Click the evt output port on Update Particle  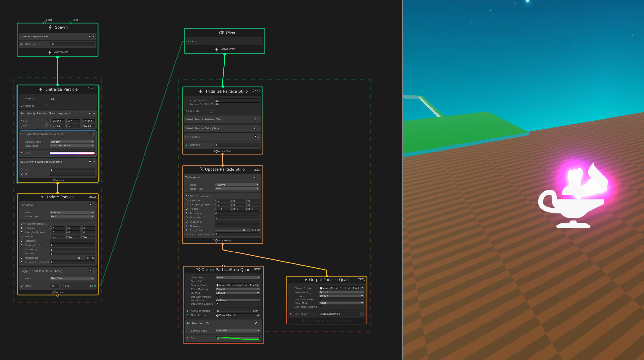(x=95, y=286)
